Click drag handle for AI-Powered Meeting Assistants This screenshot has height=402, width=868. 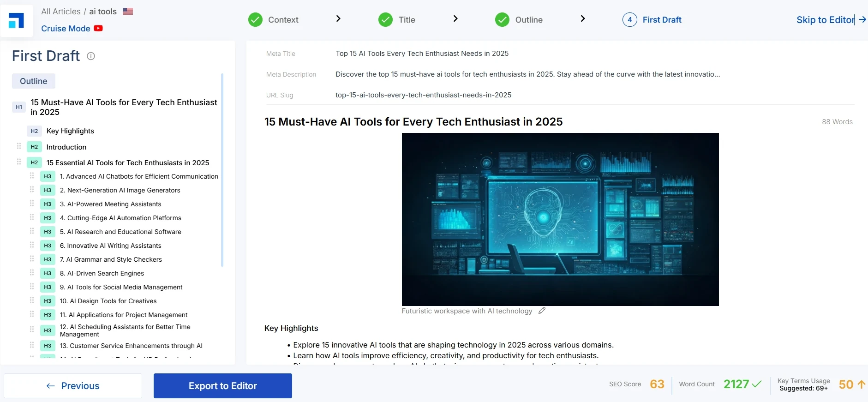[x=32, y=204]
